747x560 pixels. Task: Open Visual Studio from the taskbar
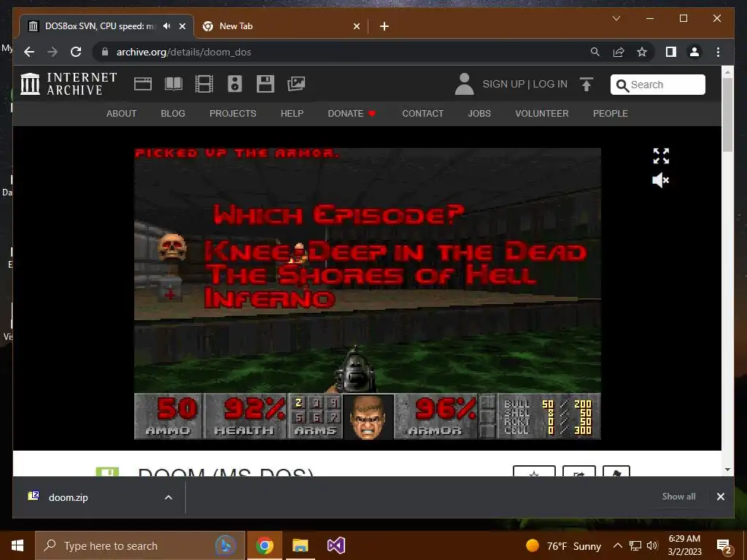click(336, 545)
